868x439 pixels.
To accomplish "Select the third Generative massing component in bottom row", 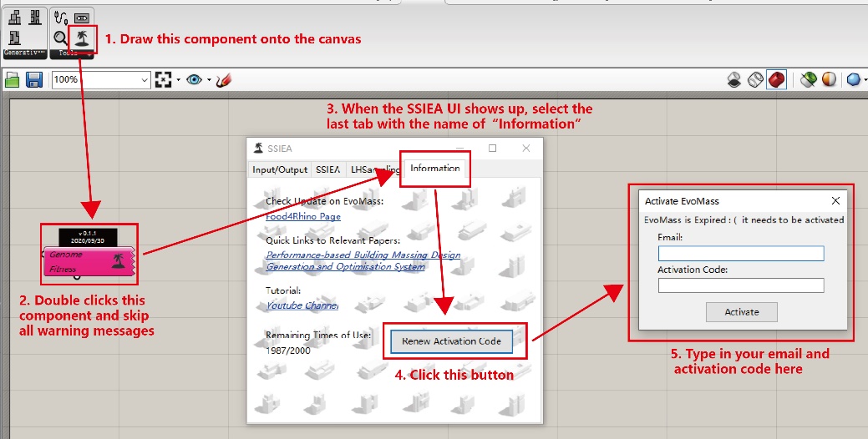I will [15, 38].
